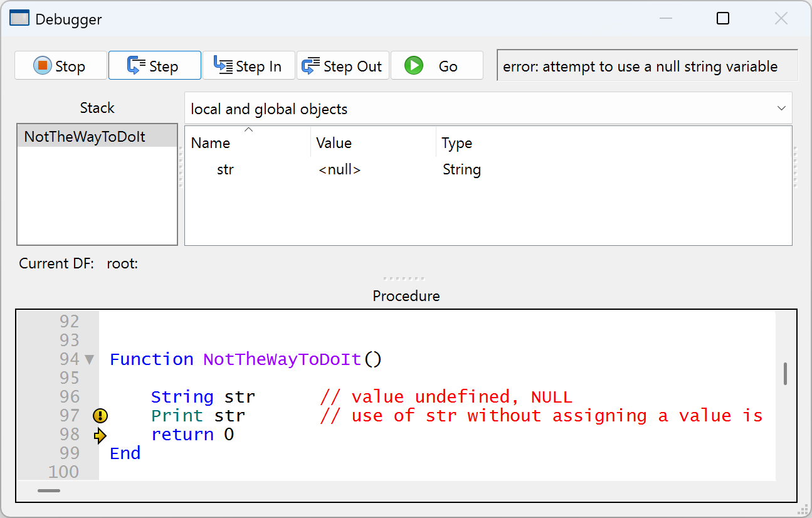Click the vertical scrollbar in Procedure pane
This screenshot has height=518, width=812.
(x=785, y=374)
